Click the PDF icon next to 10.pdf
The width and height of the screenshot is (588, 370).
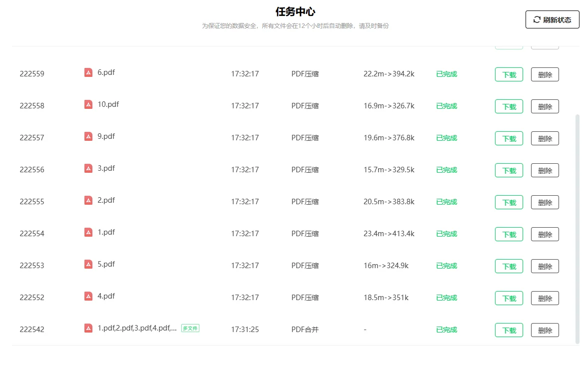(x=88, y=104)
